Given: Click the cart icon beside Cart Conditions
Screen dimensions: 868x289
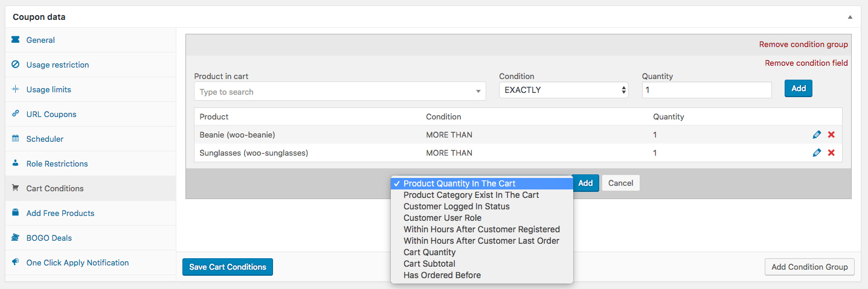Looking at the screenshot, I should click(16, 188).
